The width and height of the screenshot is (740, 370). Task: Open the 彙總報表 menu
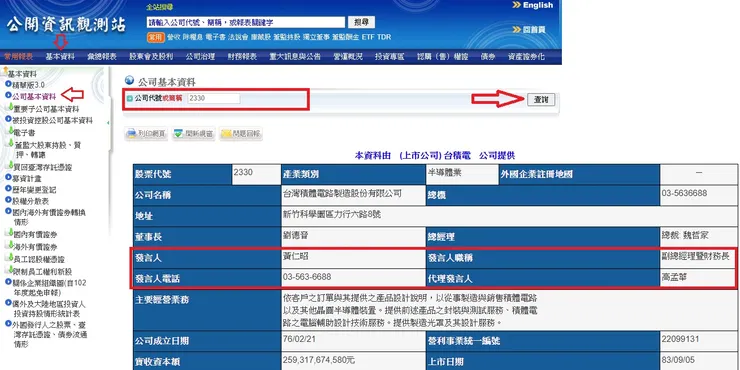[x=101, y=57]
